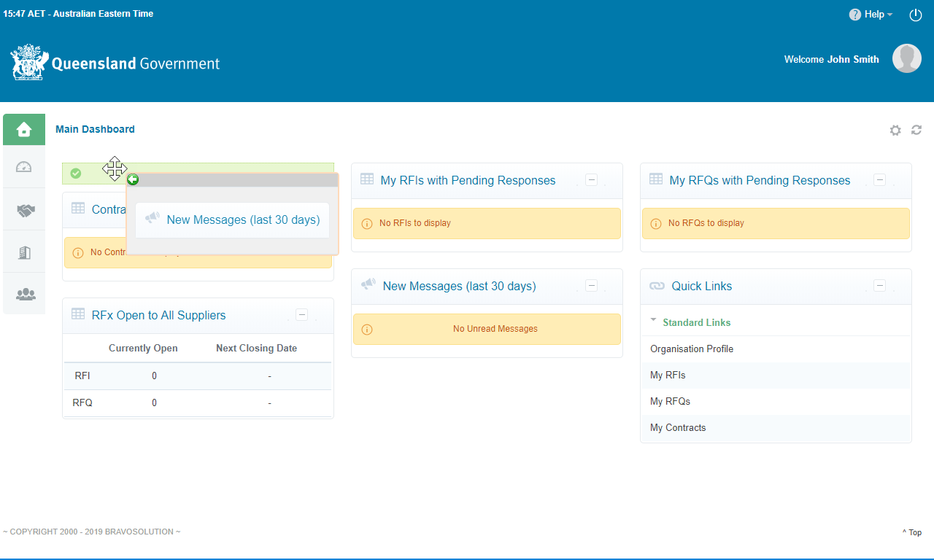Image resolution: width=934 pixels, height=560 pixels.
Task: Collapse the Quick Links panel
Action: (881, 286)
